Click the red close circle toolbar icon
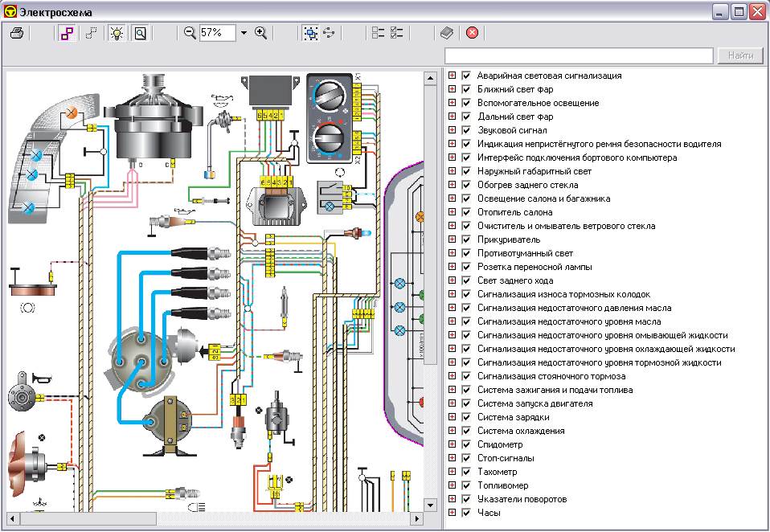Screen dimensions: 770x532 tap(472, 33)
